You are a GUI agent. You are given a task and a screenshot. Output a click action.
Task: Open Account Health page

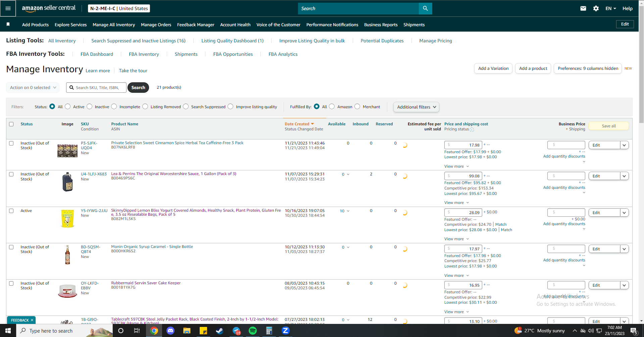235,25
